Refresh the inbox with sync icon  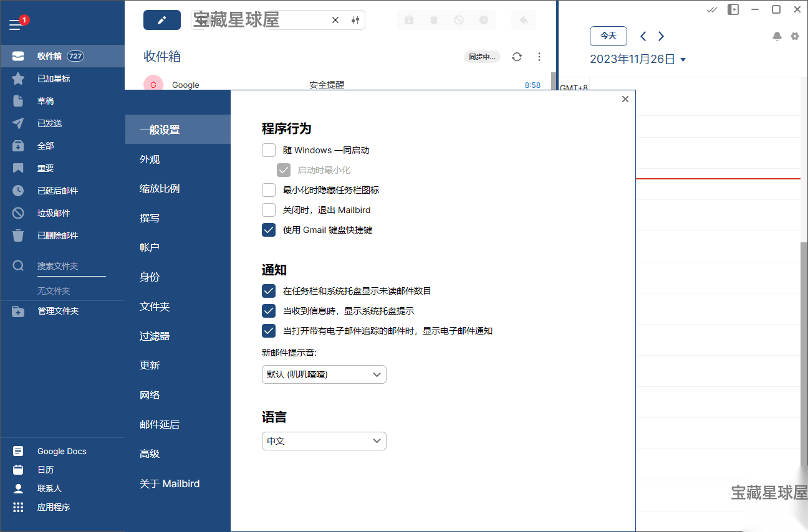[517, 57]
